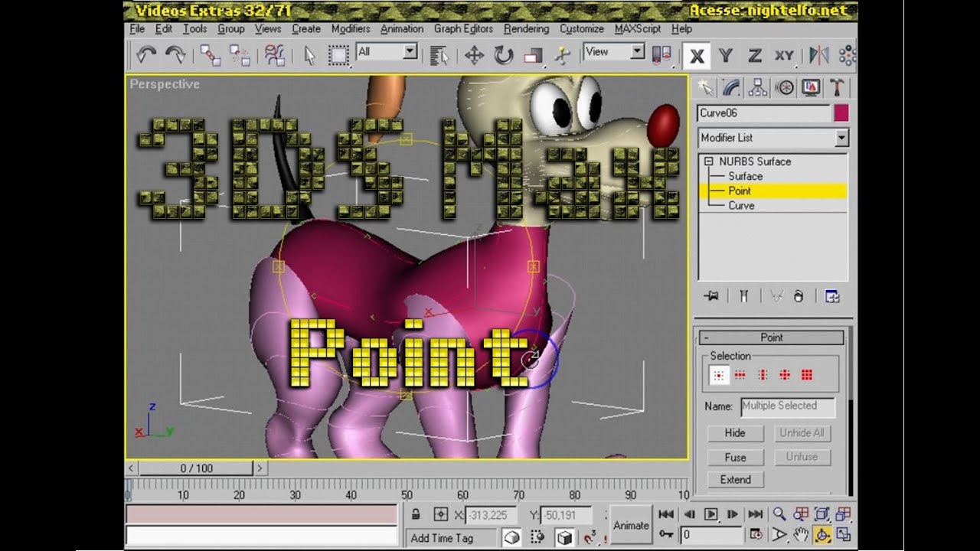
Task: Select the Select and Link tool
Action: [x=211, y=54]
